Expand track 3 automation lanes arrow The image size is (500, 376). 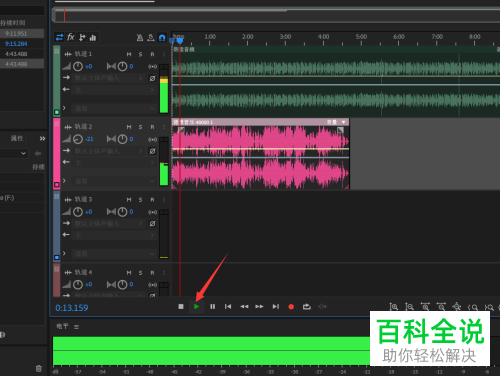pos(64,253)
